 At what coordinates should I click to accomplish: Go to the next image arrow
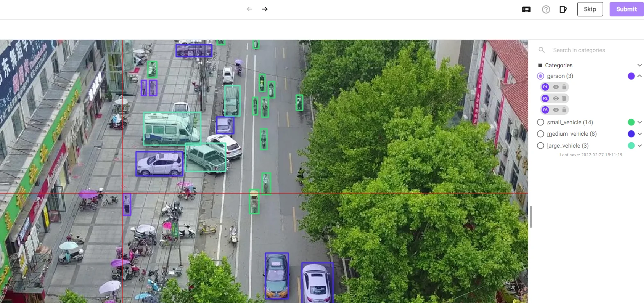click(265, 9)
